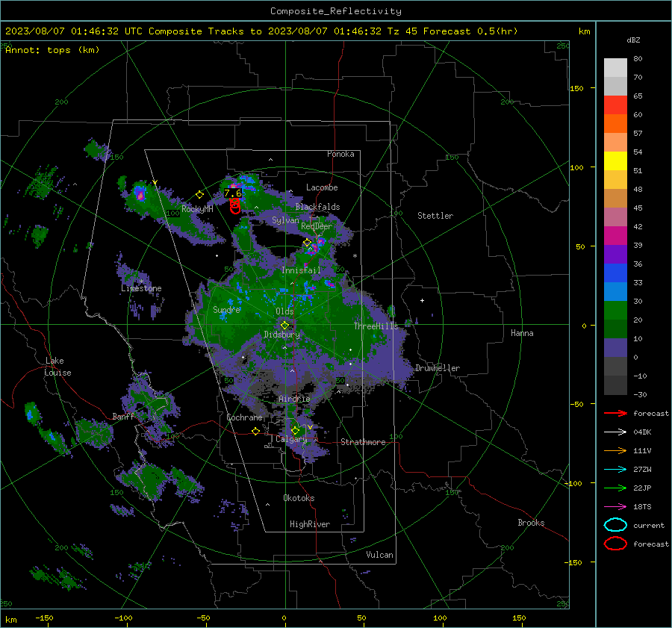Screen dimensions: 672x628
Task: Click the white 04DK arrow in legend
Action: 615,432
